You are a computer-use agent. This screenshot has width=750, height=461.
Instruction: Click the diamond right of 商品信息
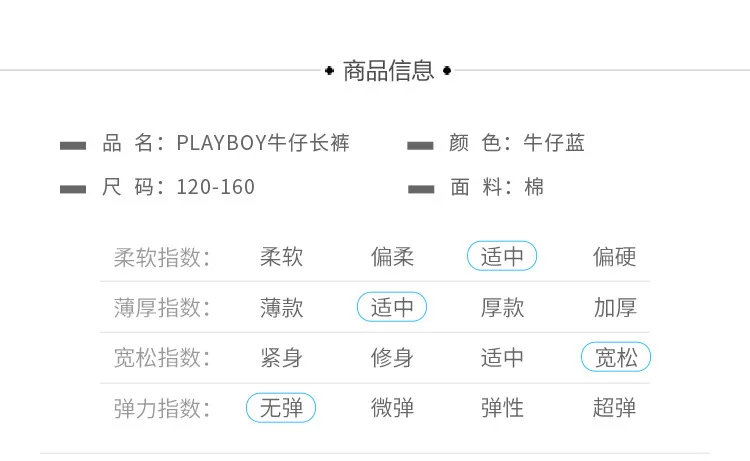tap(447, 71)
